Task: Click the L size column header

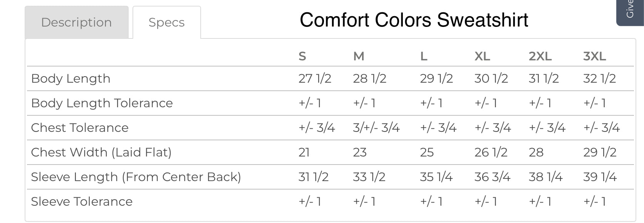Action: coord(424,56)
